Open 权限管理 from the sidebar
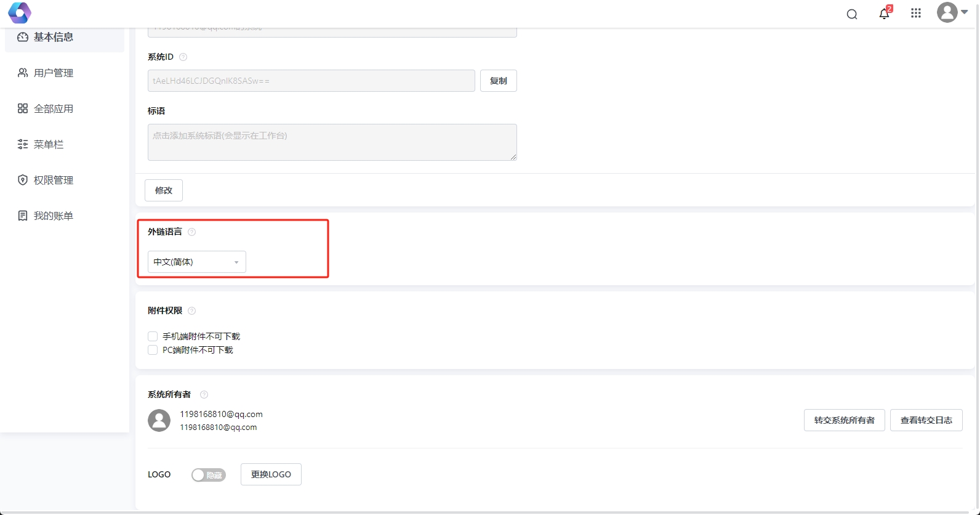The height and width of the screenshot is (515, 980). (x=54, y=180)
